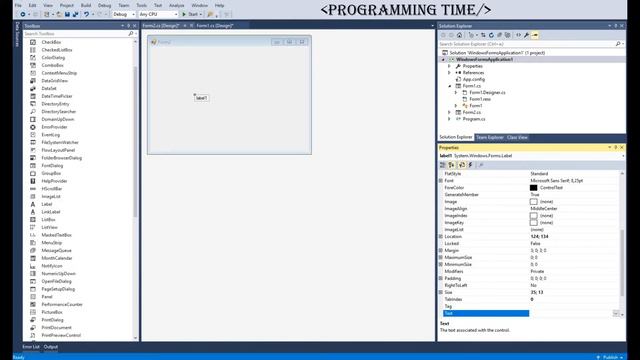Click the Save All icon in the toolbar

click(x=76, y=14)
